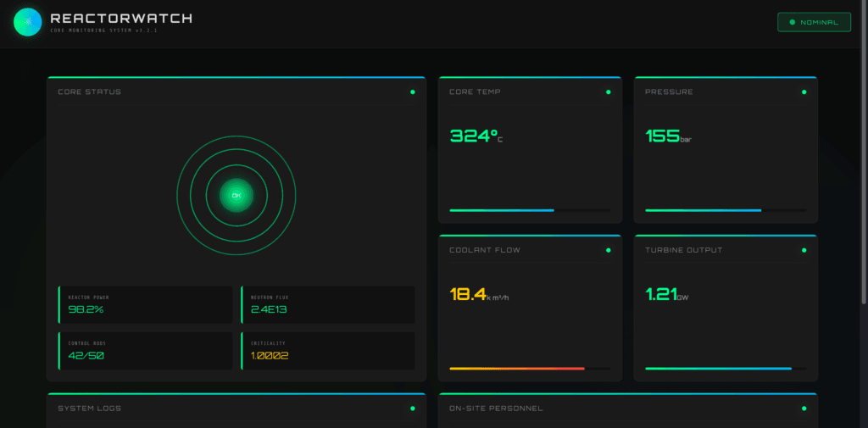Click the 1.21 GW turbine value

667,294
